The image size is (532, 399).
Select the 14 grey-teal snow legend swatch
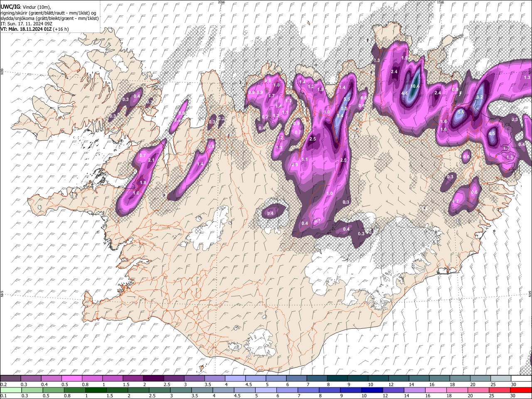pyautogui.click(x=419, y=379)
